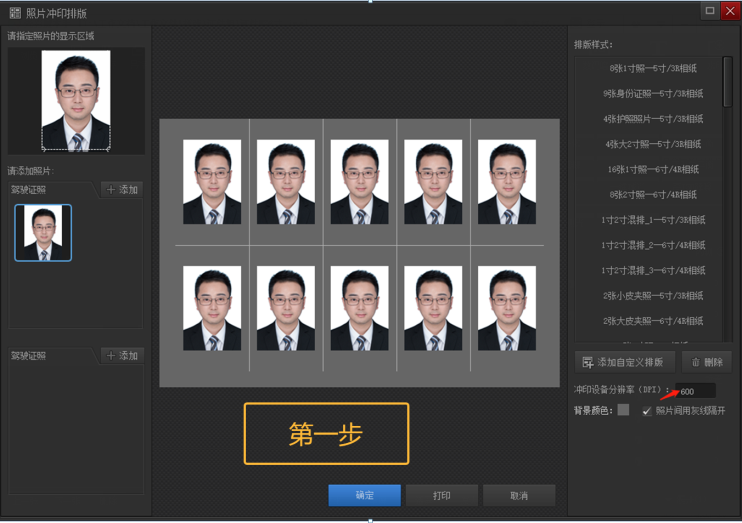742x523 pixels.
Task: Click the top 添加 plus button
Action: point(122,189)
